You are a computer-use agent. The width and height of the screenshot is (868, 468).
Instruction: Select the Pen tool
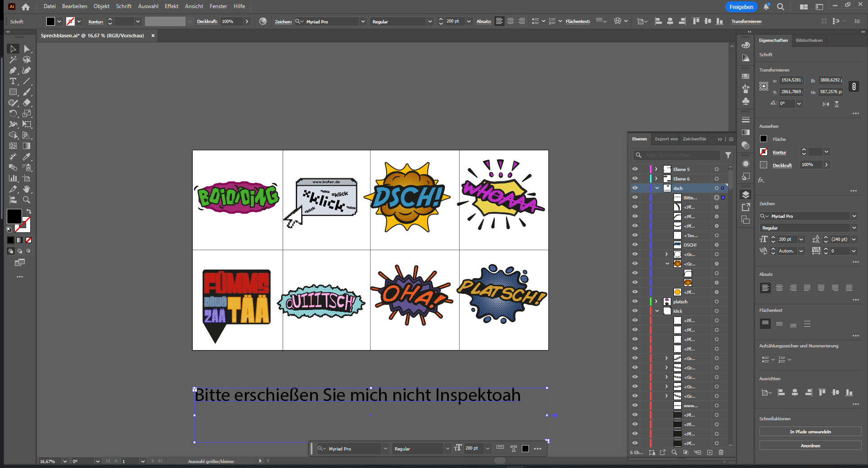pos(13,71)
